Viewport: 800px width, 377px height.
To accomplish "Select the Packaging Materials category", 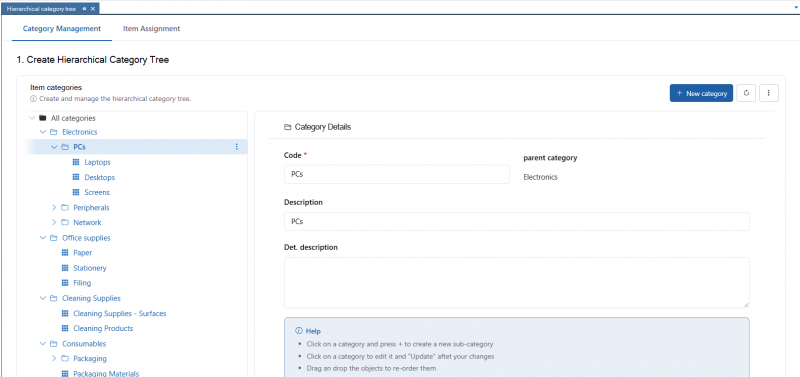I will click(x=106, y=373).
